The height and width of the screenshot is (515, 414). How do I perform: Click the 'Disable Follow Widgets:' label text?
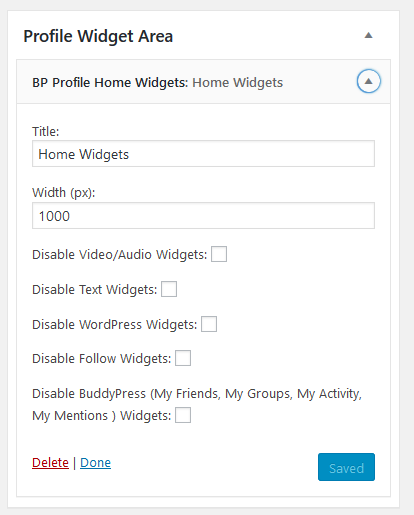coord(102,359)
